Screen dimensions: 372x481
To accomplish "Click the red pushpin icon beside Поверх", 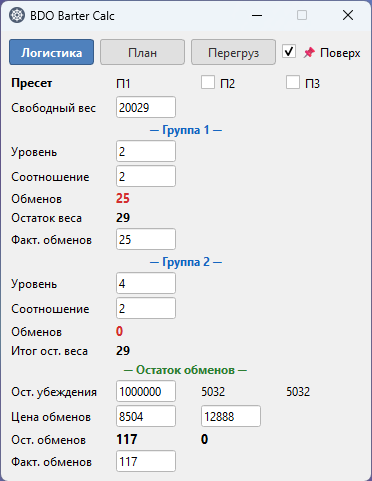I will tap(309, 53).
